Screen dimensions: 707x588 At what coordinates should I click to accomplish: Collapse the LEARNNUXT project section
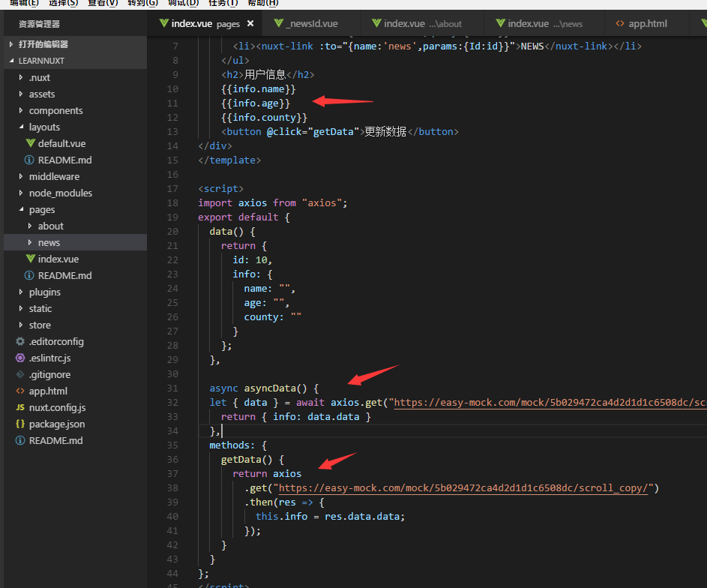click(x=11, y=61)
